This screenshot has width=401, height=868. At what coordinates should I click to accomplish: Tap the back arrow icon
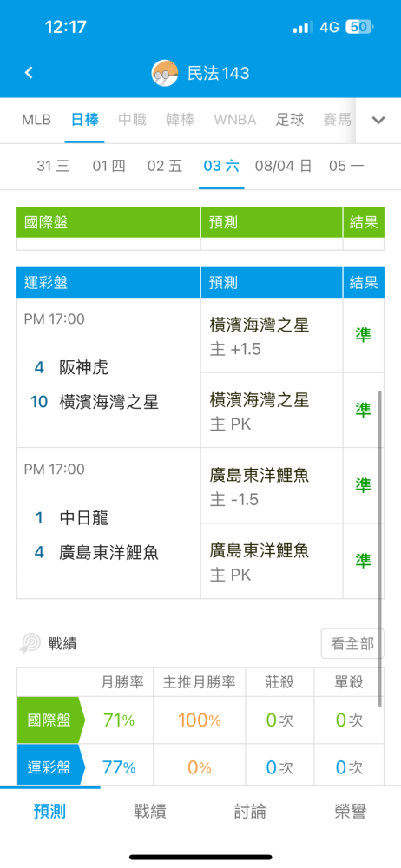pos(30,73)
